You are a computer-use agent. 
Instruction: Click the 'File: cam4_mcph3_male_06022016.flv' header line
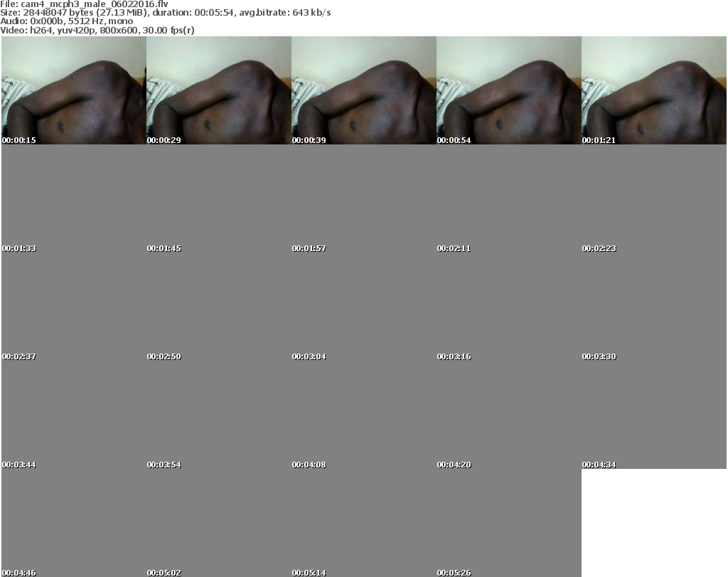pos(84,4)
